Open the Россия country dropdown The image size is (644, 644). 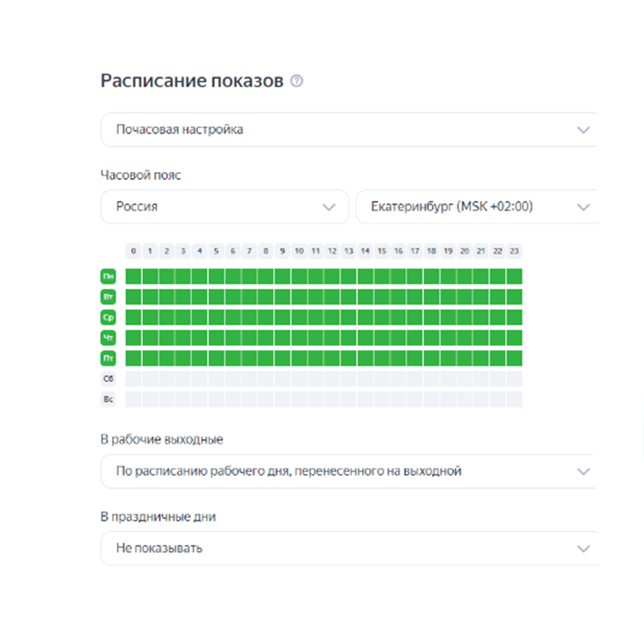click(225, 207)
